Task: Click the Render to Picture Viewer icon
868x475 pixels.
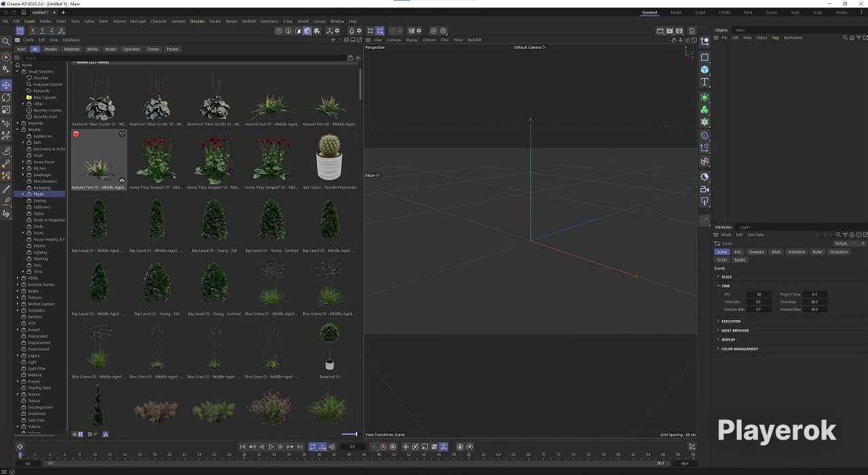Action: click(x=670, y=31)
